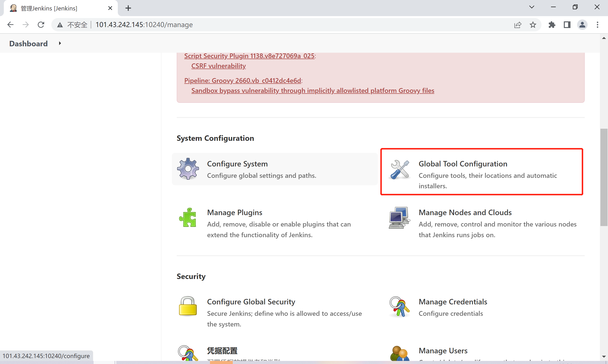Open the Chrome three-dot menu

598,25
